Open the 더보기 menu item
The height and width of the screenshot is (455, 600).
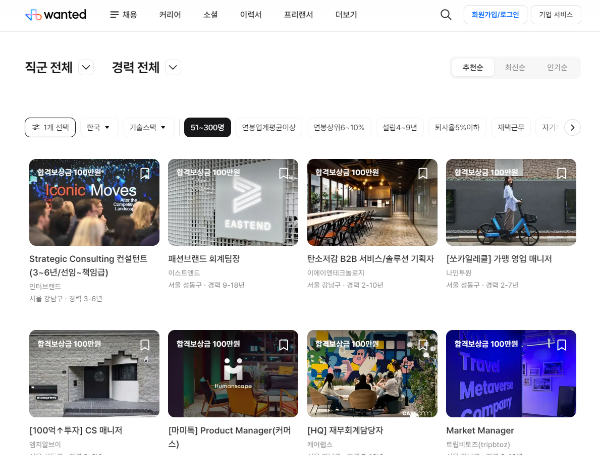click(346, 15)
